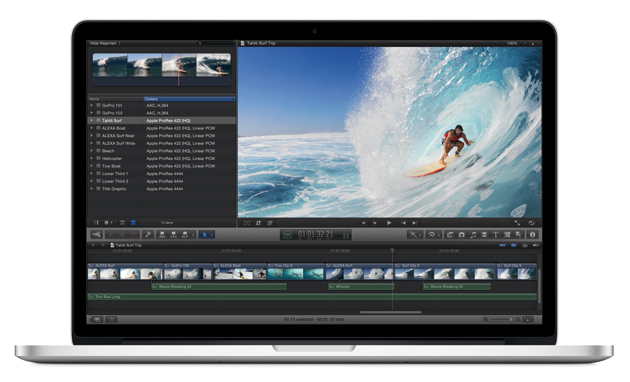Select the ALEXA Boat clip row
630x382 pixels.
(x=162, y=128)
